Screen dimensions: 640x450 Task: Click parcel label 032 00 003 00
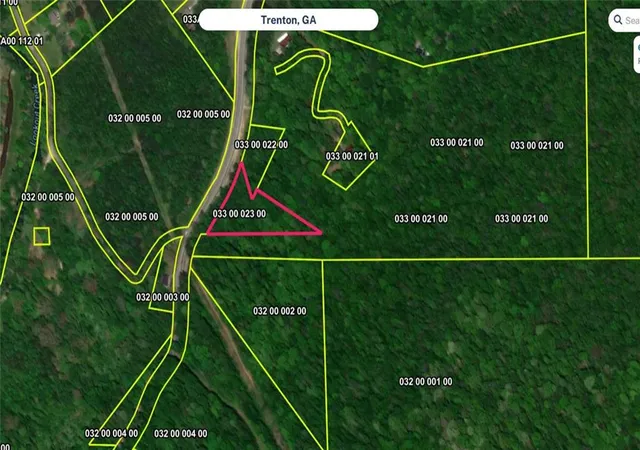(x=162, y=297)
